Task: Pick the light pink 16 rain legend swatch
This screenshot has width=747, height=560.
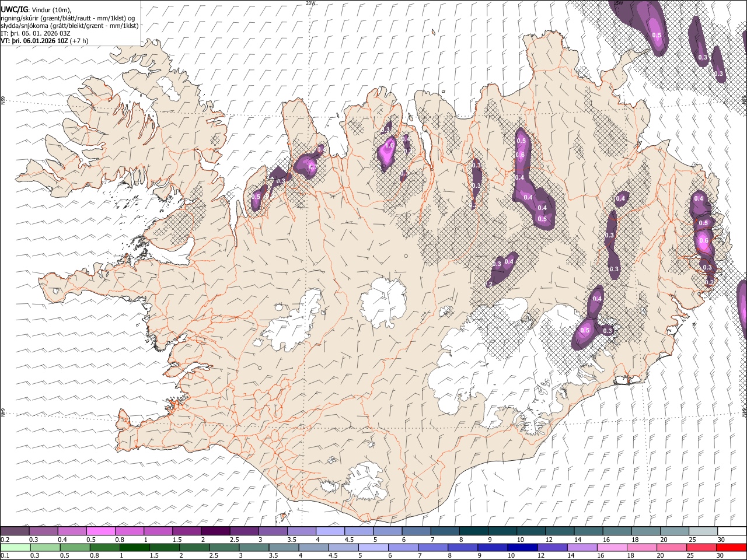Action: pos(612,547)
